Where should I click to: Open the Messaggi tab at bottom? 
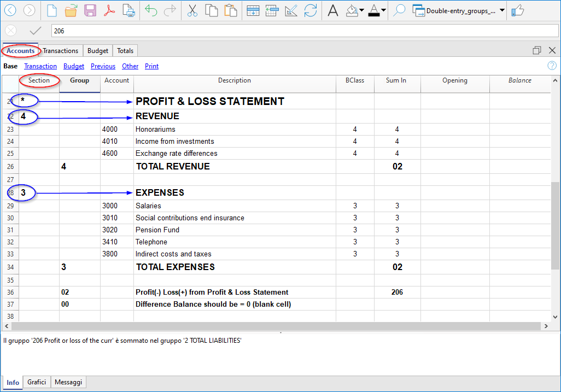[68, 382]
